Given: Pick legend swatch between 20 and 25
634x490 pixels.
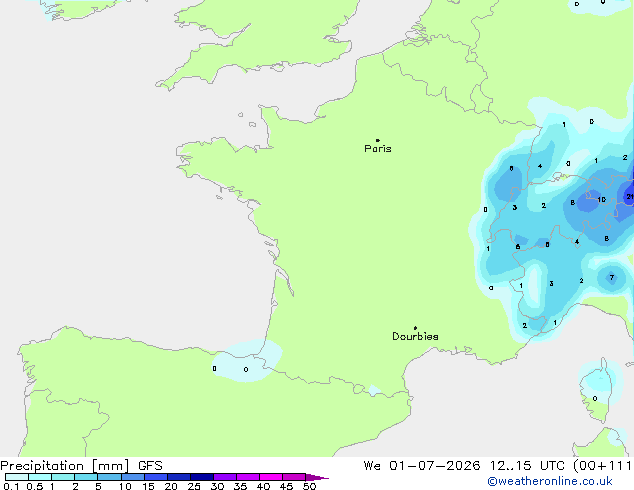Looking at the screenshot, I should point(179,477).
